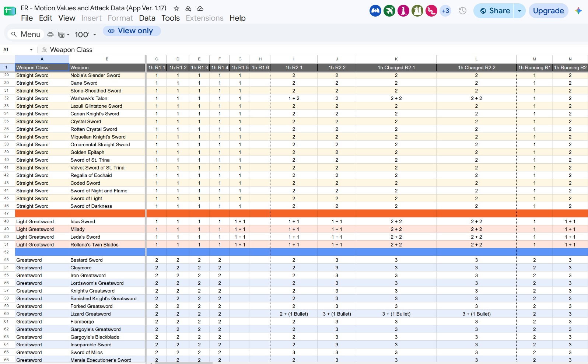Click the magenta kangaroo viewer avatar

click(x=403, y=11)
